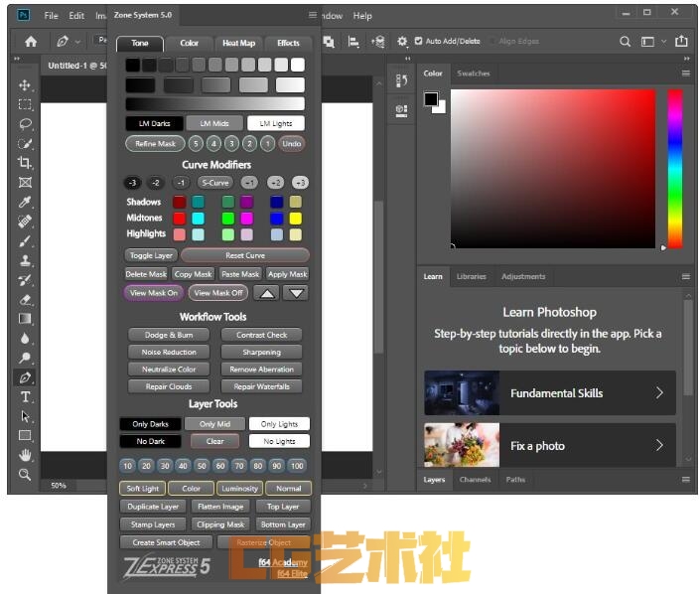Select the Pen tool in toolbar
This screenshot has height=594, width=700.
[x=25, y=377]
